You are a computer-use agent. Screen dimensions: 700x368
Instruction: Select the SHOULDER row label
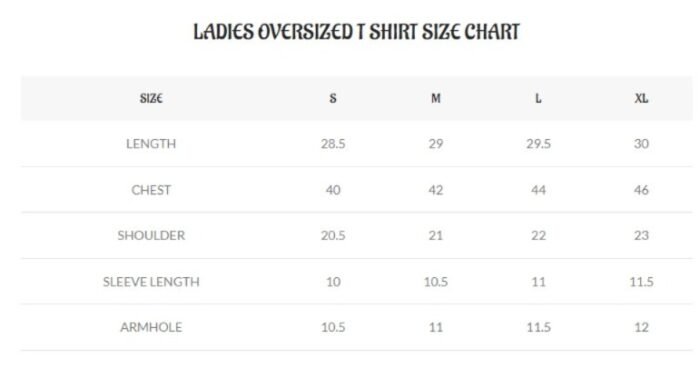(x=151, y=235)
